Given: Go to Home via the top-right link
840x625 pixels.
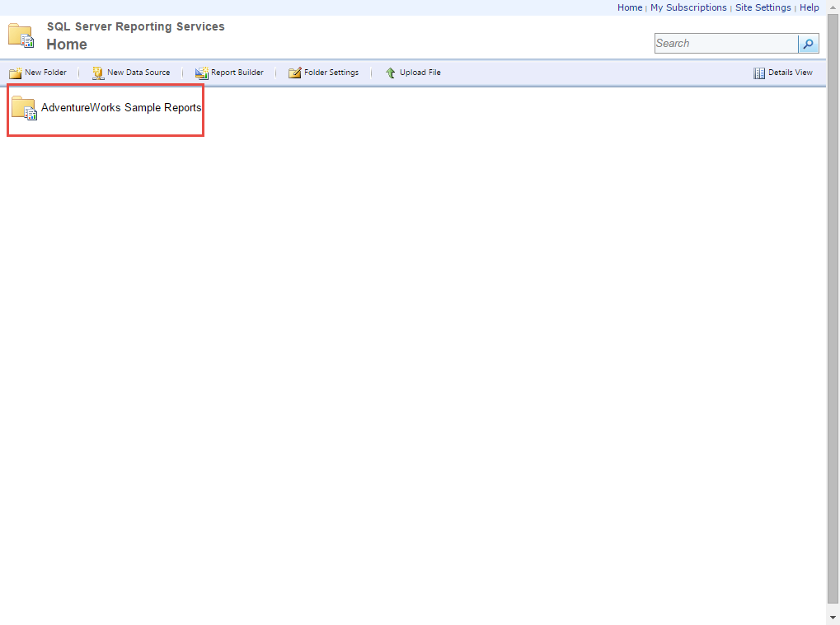Looking at the screenshot, I should click(629, 7).
